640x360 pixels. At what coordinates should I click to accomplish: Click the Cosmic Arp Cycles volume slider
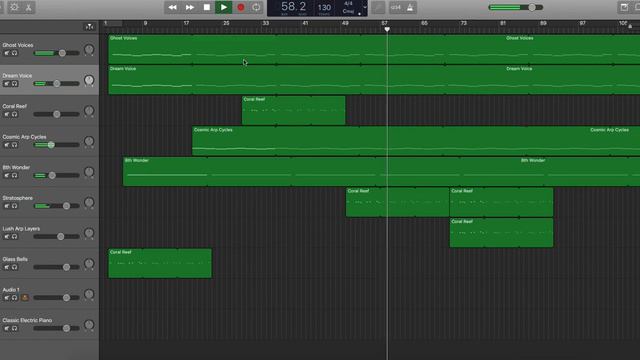coord(57,145)
